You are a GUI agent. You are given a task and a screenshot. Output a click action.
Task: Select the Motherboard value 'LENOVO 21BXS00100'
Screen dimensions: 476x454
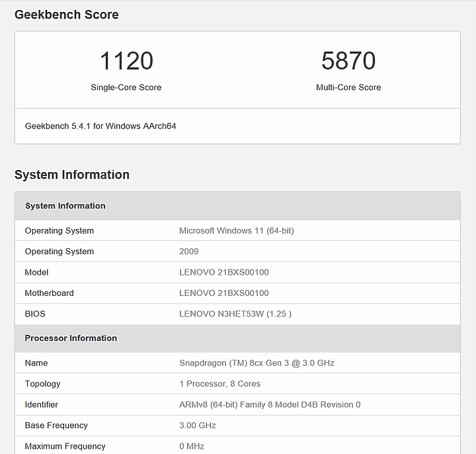tap(224, 293)
